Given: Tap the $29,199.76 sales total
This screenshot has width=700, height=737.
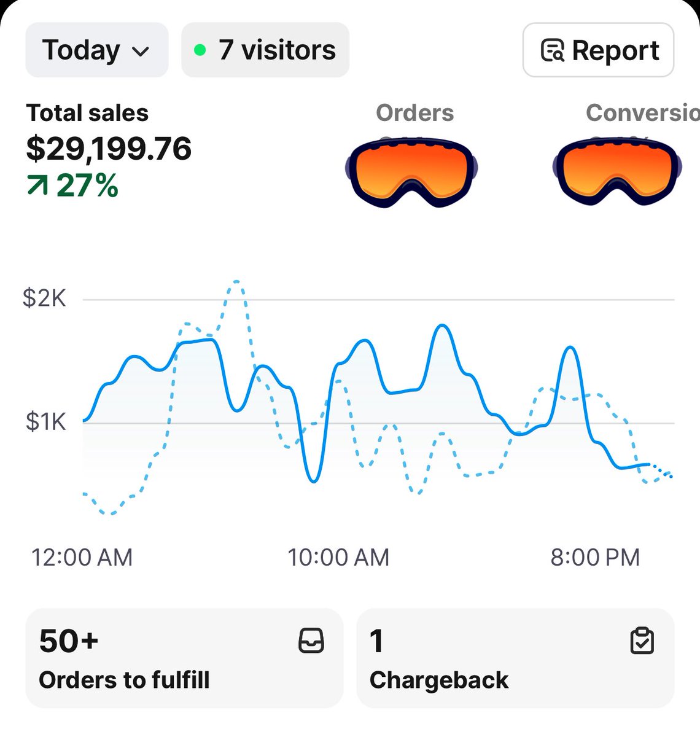Looking at the screenshot, I should click(109, 149).
